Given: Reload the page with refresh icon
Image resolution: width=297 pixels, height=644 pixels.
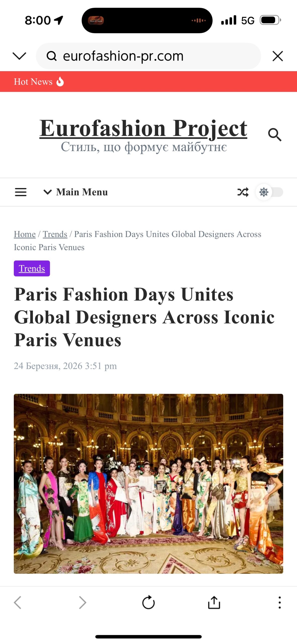Looking at the screenshot, I should tap(148, 602).
